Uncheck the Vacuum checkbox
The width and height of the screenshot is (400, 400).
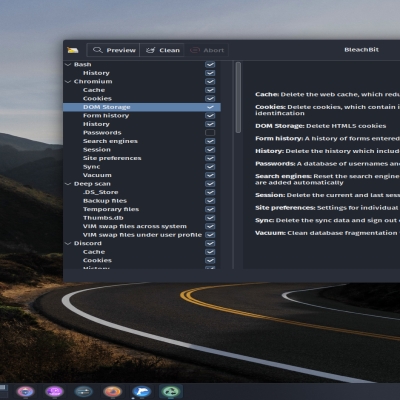pyautogui.click(x=210, y=175)
